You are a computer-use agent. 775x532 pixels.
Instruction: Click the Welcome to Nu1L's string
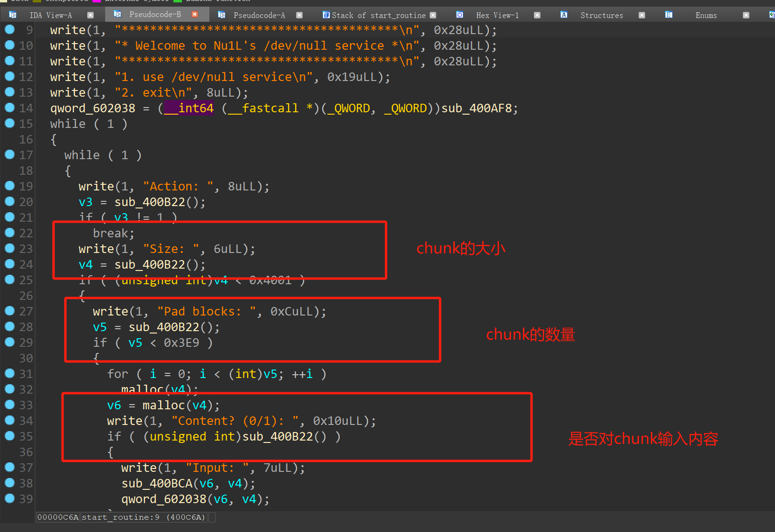click(x=267, y=46)
